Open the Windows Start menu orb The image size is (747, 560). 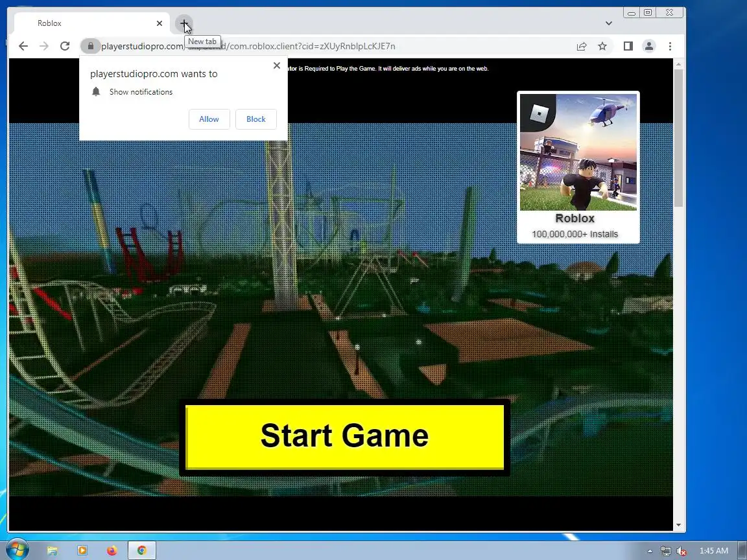pyautogui.click(x=17, y=550)
